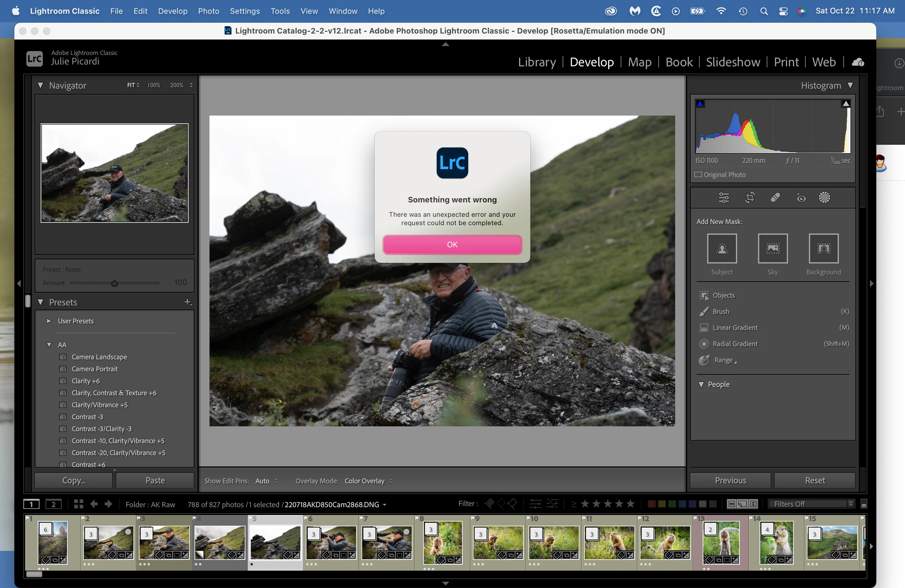The image size is (905, 588).
Task: Enable the Original Photo checkbox
Action: pos(698,175)
